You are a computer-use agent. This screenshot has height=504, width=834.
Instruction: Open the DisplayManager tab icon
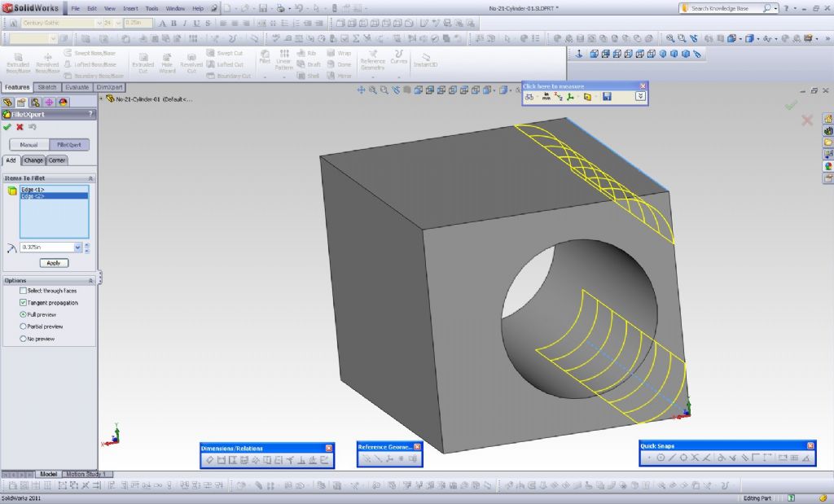click(x=63, y=102)
